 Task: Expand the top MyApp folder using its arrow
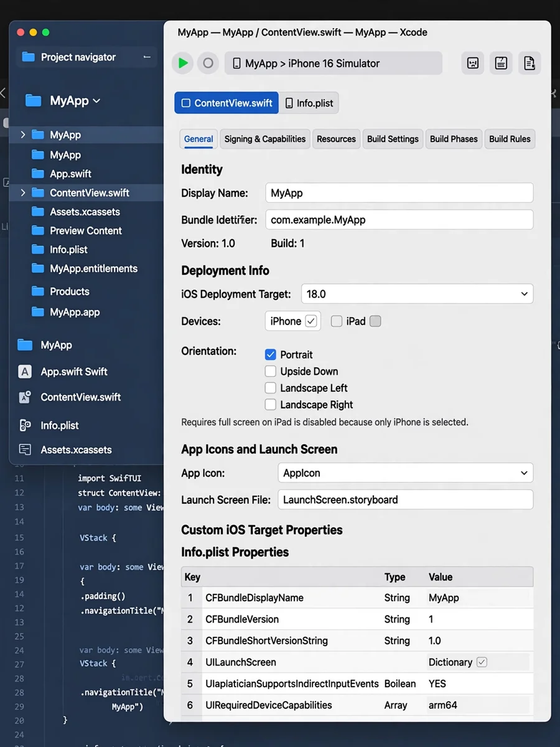pyautogui.click(x=23, y=135)
